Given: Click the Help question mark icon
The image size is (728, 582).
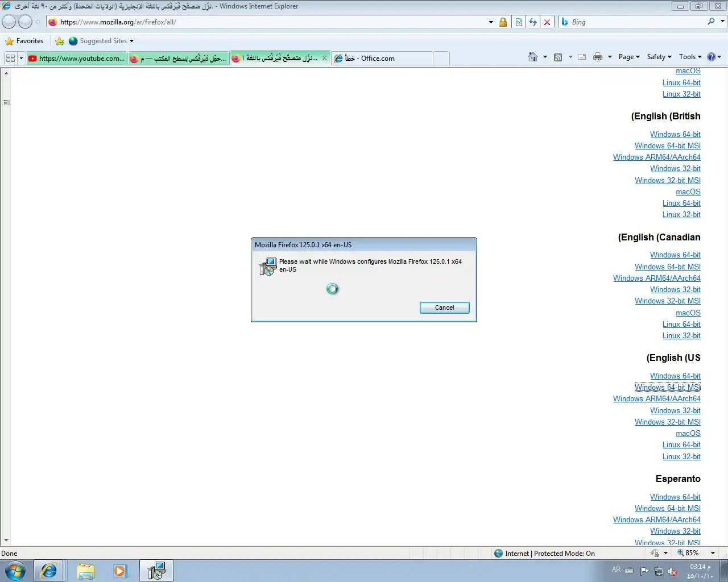Looking at the screenshot, I should point(711,57).
